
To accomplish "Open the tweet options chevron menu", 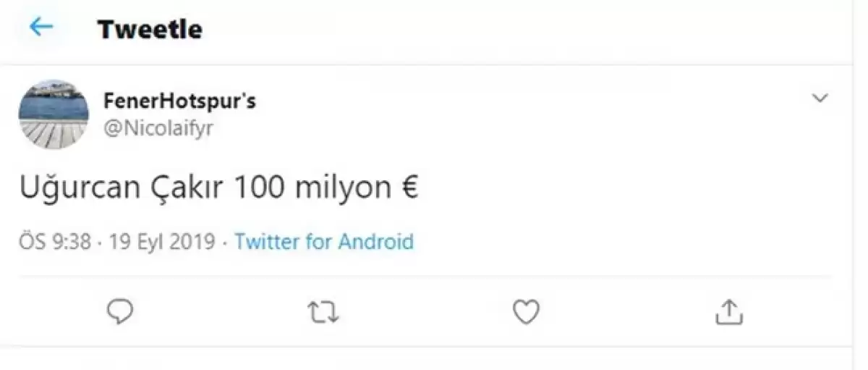I will coord(820,98).
